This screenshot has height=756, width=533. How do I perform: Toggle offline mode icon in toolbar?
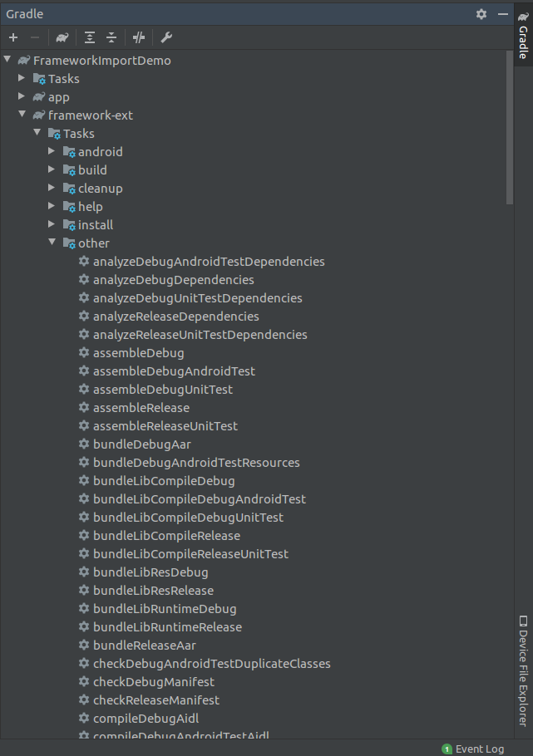tap(139, 37)
